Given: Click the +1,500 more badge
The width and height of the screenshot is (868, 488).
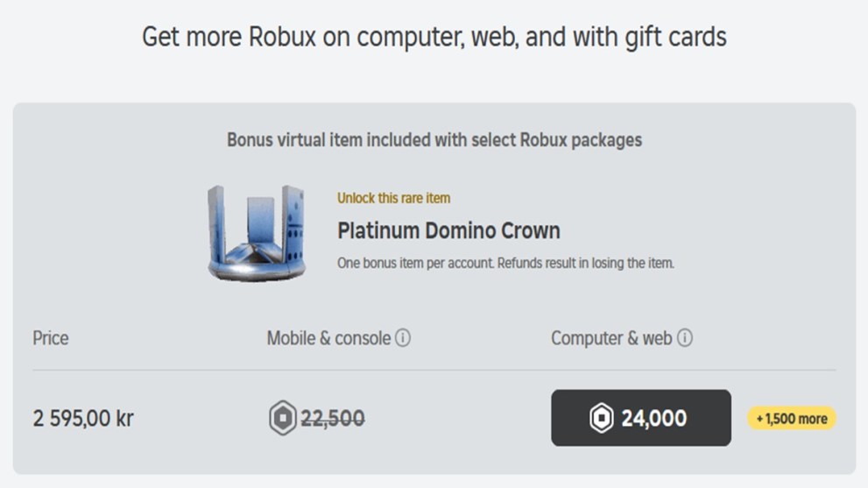Looking at the screenshot, I should (792, 419).
